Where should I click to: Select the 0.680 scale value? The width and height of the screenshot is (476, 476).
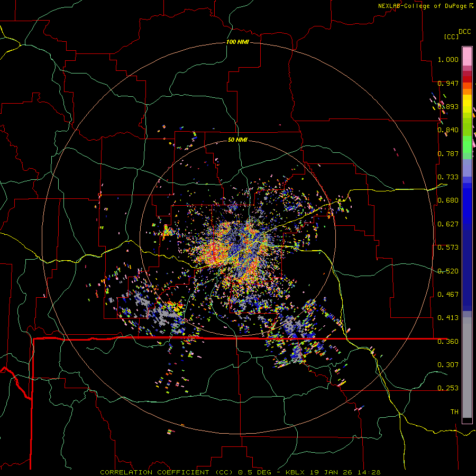click(x=448, y=200)
